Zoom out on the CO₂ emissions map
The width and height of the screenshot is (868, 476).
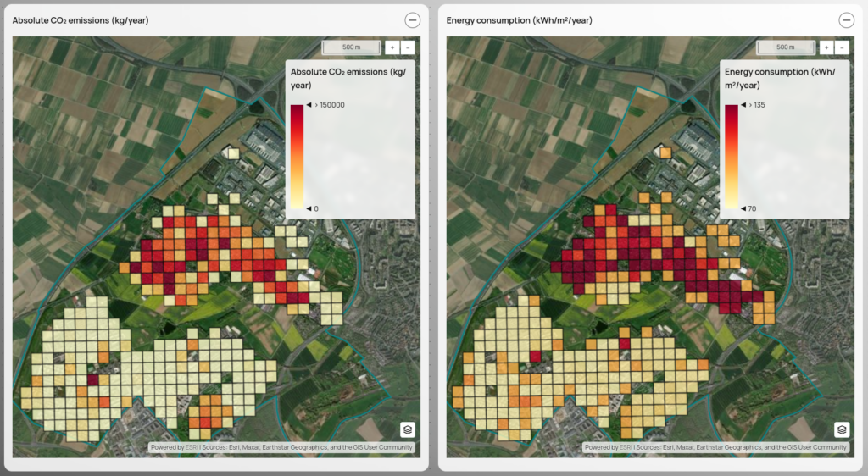[x=408, y=47]
